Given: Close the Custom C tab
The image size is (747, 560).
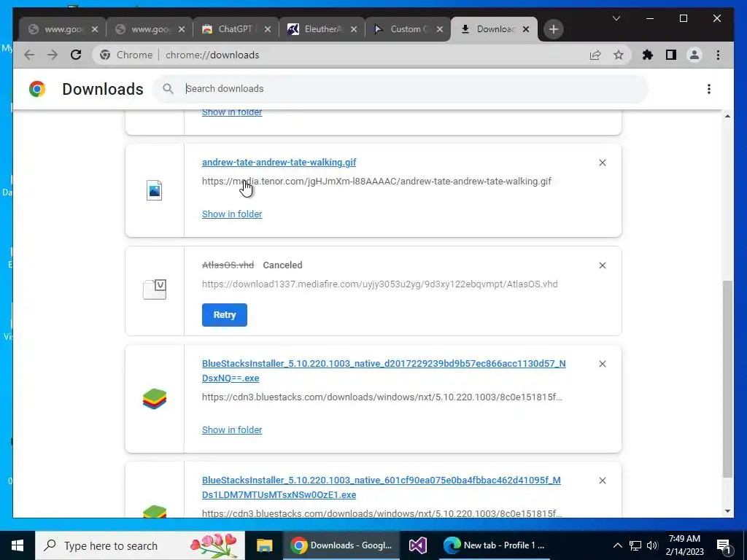Looking at the screenshot, I should pos(440,29).
